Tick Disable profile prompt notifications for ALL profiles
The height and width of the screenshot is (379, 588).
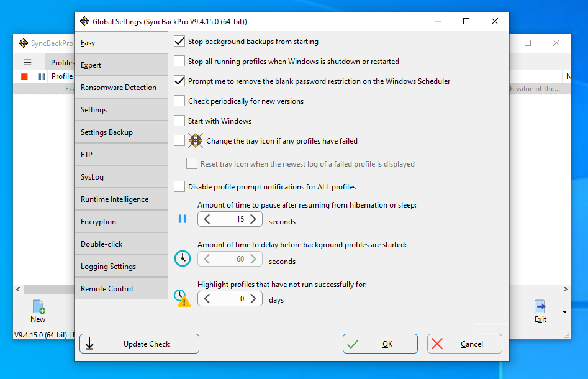[x=179, y=186]
